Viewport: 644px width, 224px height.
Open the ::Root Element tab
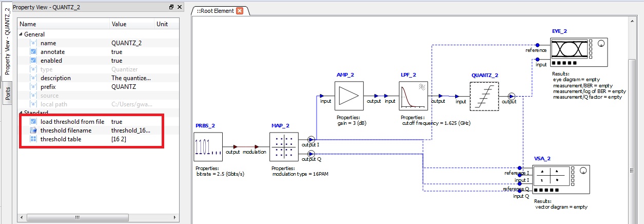pyautogui.click(x=215, y=11)
